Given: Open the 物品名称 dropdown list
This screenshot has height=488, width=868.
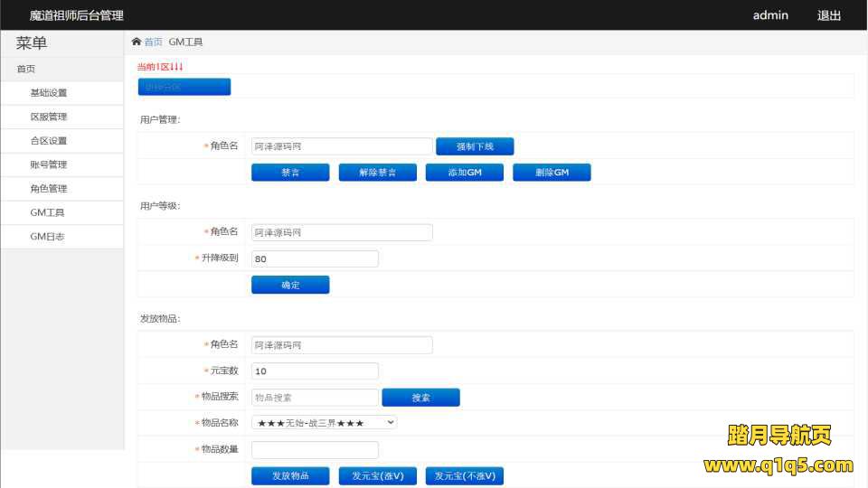Looking at the screenshot, I should click(x=324, y=422).
